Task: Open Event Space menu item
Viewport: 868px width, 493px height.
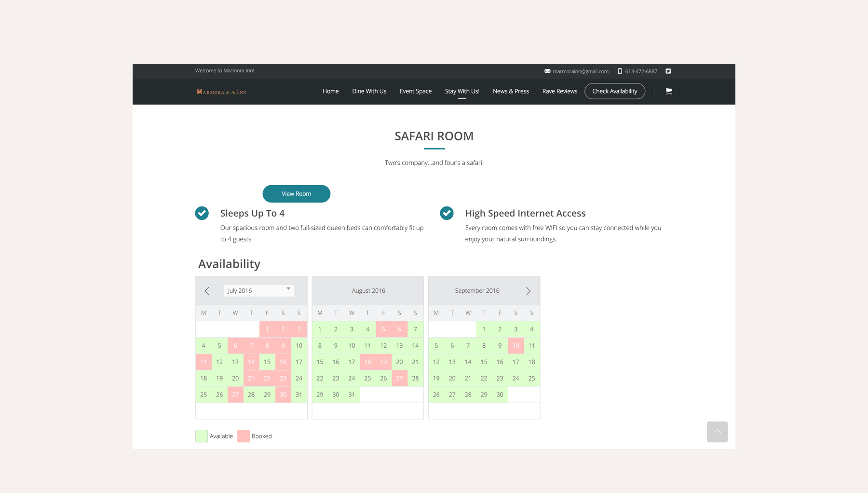Action: tap(416, 91)
